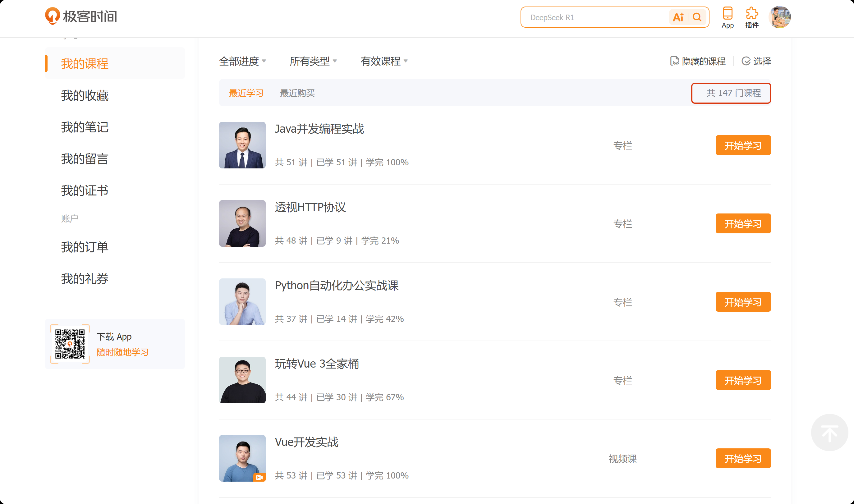
Task: Switch to the 最近购买 tab
Action: [297, 93]
